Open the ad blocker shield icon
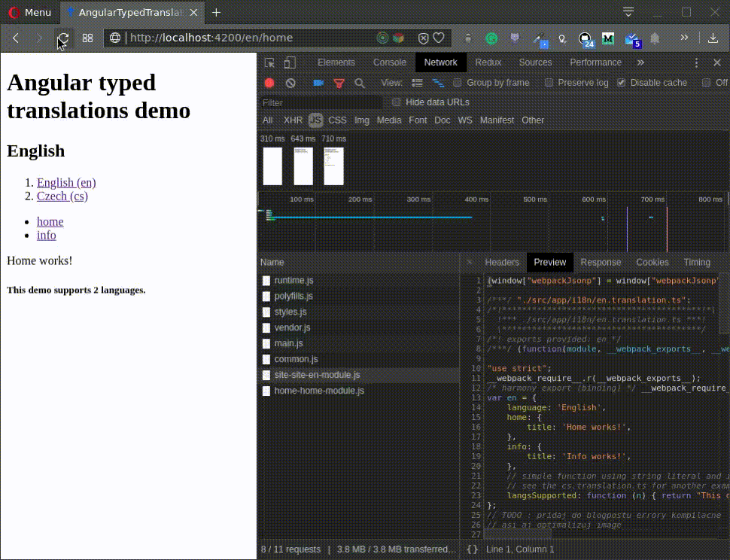Viewport: 730px width, 560px height. pyautogui.click(x=423, y=38)
